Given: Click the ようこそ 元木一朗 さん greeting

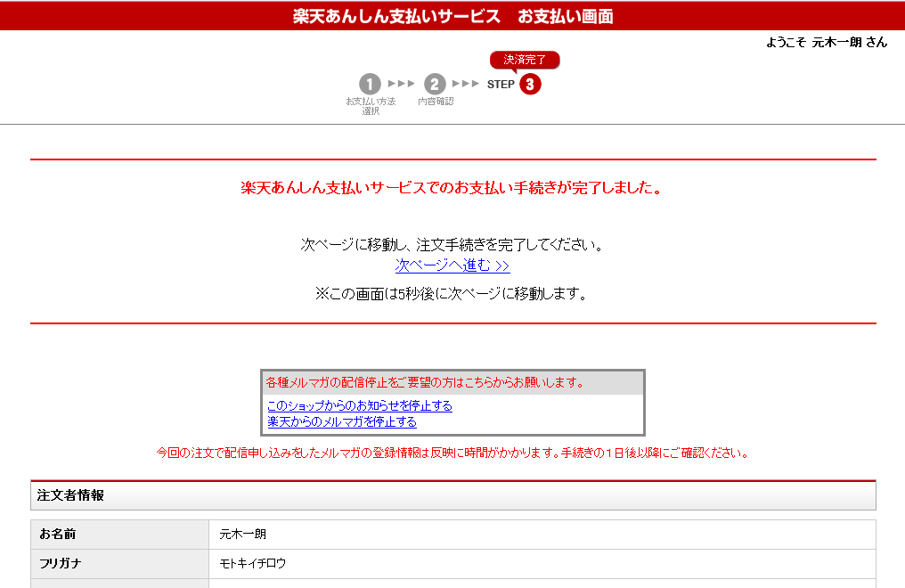Looking at the screenshot, I should coord(827,42).
